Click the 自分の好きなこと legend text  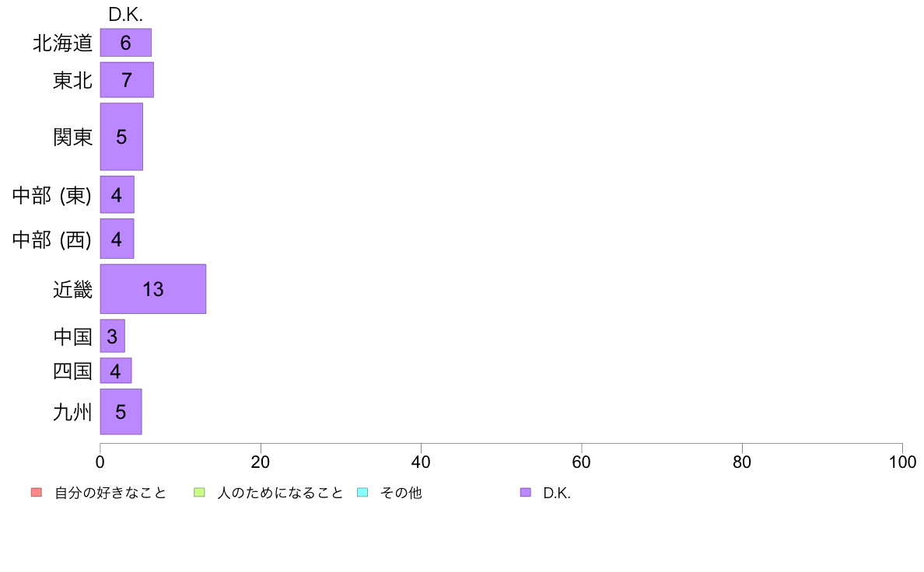click(110, 493)
